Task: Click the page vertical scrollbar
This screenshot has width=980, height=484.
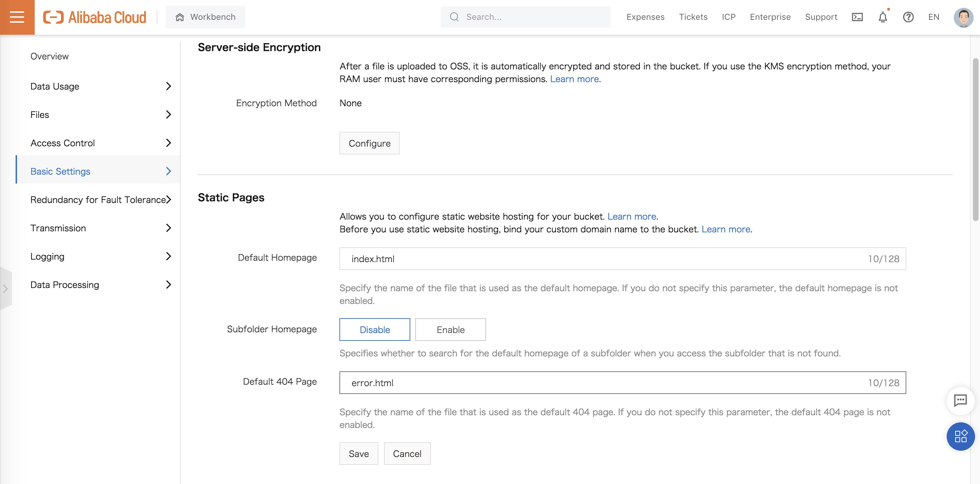Action: pyautogui.click(x=975, y=139)
